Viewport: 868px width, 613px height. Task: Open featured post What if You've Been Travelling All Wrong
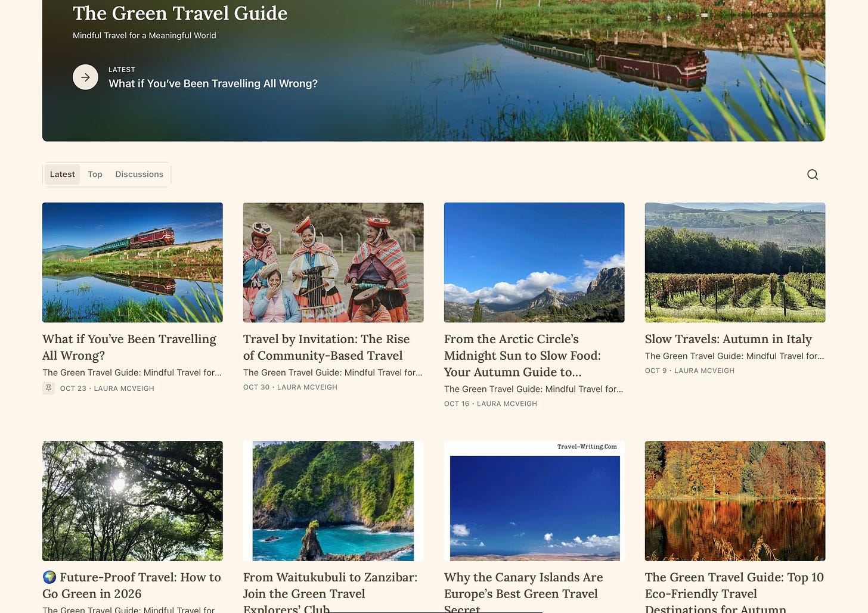click(x=213, y=83)
